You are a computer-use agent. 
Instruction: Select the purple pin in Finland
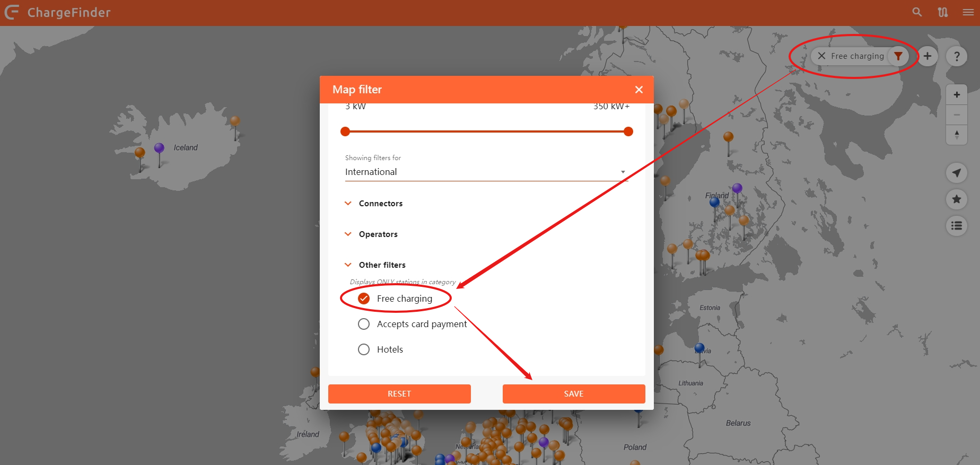[x=737, y=188]
